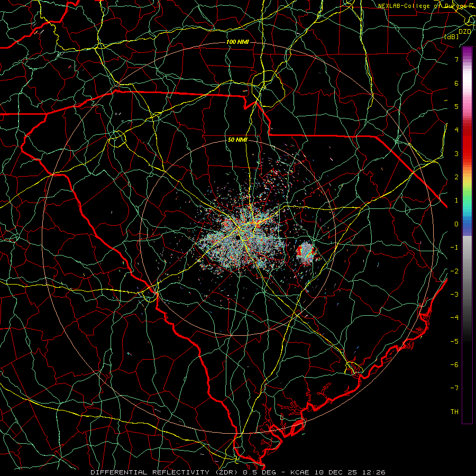Click the legend value "7"
Screen dimensions: 476x476
(x=456, y=59)
